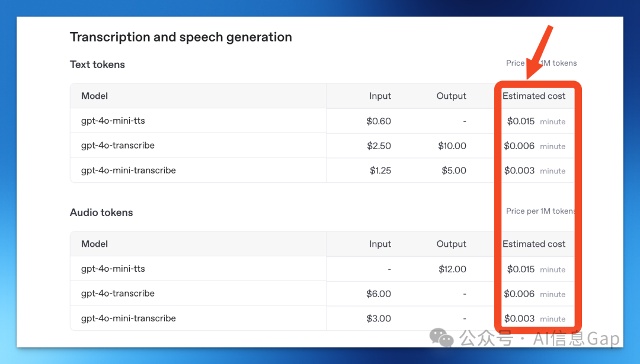Click Estimated cost header in Audio tokens table
The image size is (640, 364).
(x=534, y=244)
